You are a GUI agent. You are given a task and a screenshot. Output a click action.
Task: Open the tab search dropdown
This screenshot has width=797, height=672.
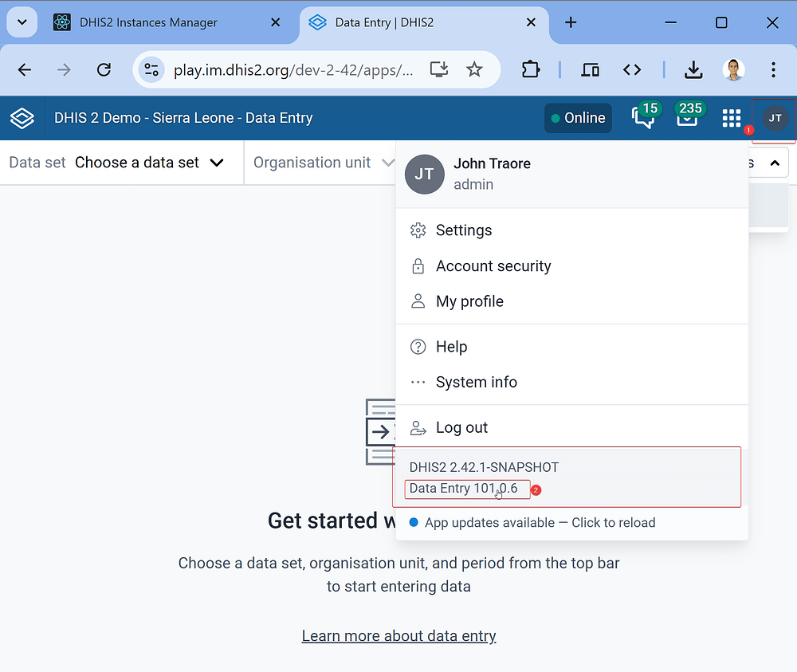[22, 22]
